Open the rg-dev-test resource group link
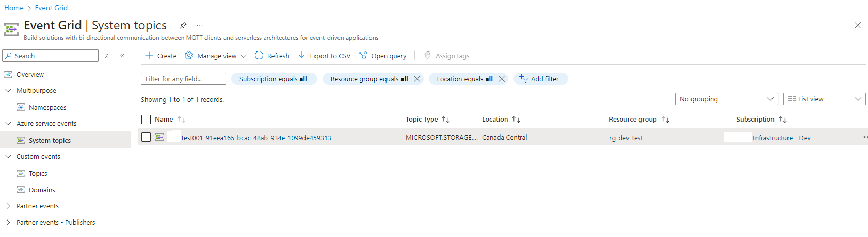The image size is (868, 237). click(x=626, y=138)
